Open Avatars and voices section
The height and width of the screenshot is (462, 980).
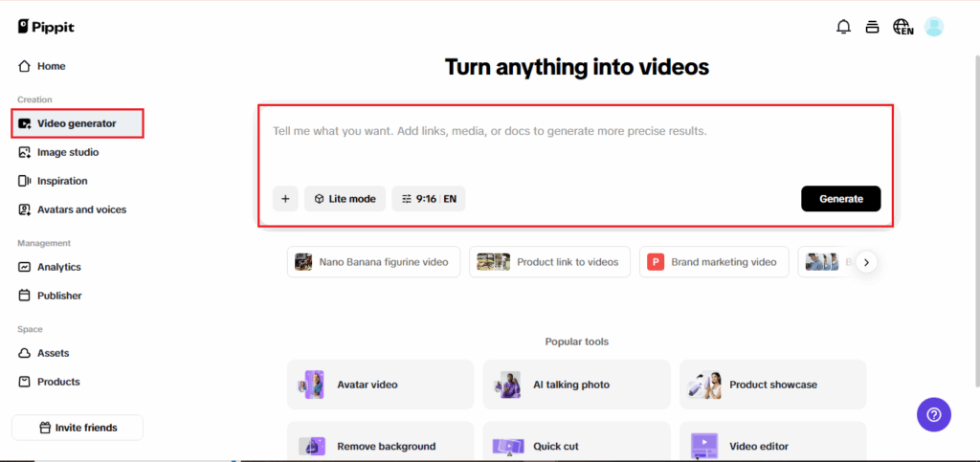click(x=80, y=209)
